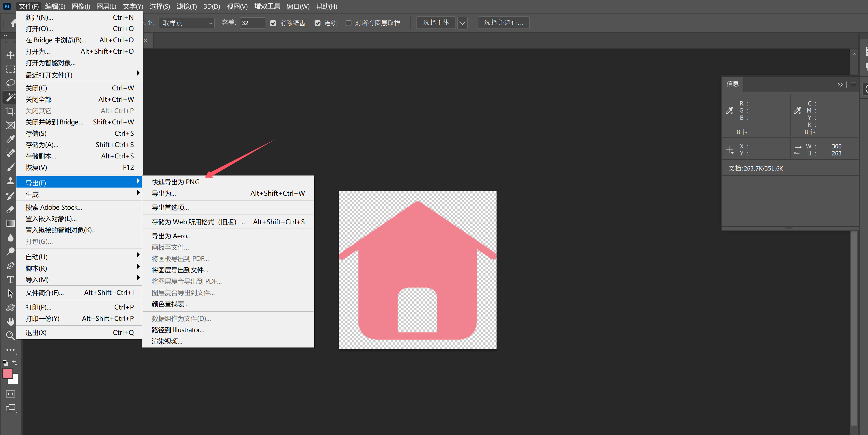Toggle the 消除锯齿 anti-alias checkbox
This screenshot has height=435, width=868.
tap(273, 23)
